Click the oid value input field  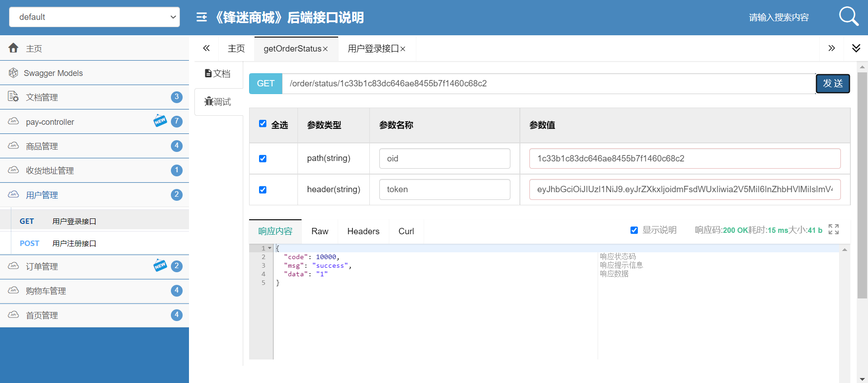click(685, 158)
